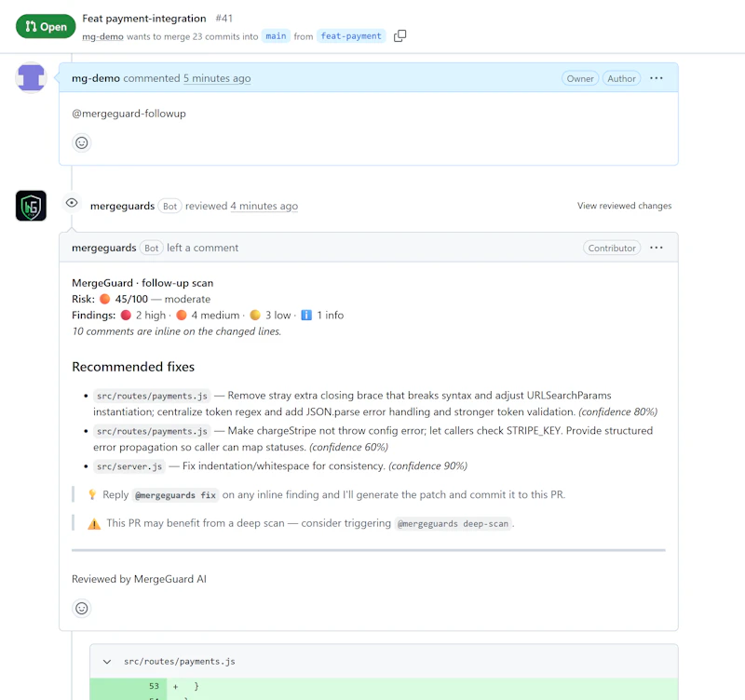The height and width of the screenshot is (700, 745).
Task: Open mg-demo user avatar
Action: [x=31, y=77]
